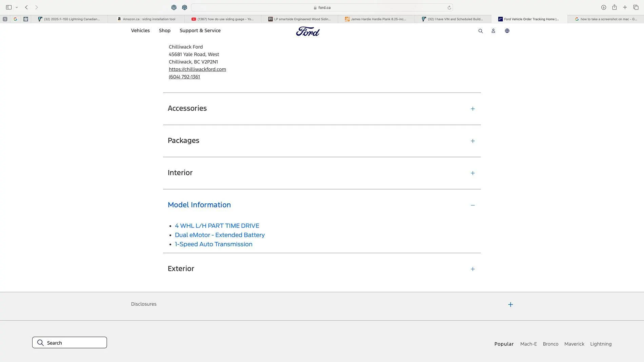Reload the ford.ca page
This screenshot has height=362, width=644.
pos(449,7)
